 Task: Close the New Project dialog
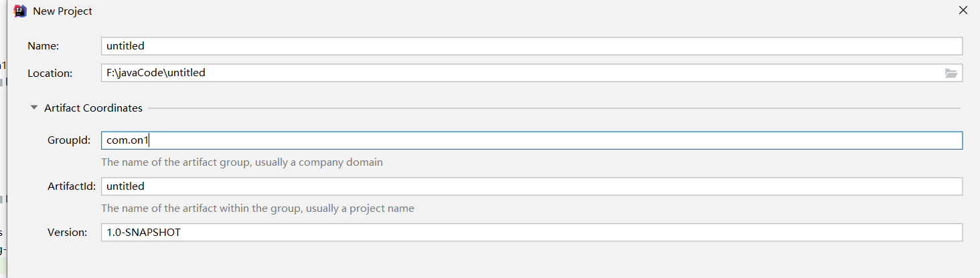[x=963, y=11]
